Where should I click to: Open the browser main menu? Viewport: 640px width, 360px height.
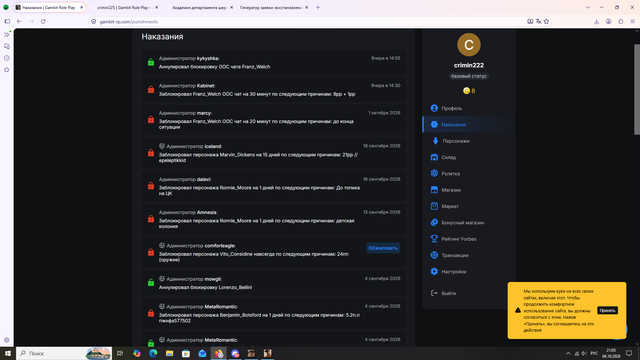[633, 22]
